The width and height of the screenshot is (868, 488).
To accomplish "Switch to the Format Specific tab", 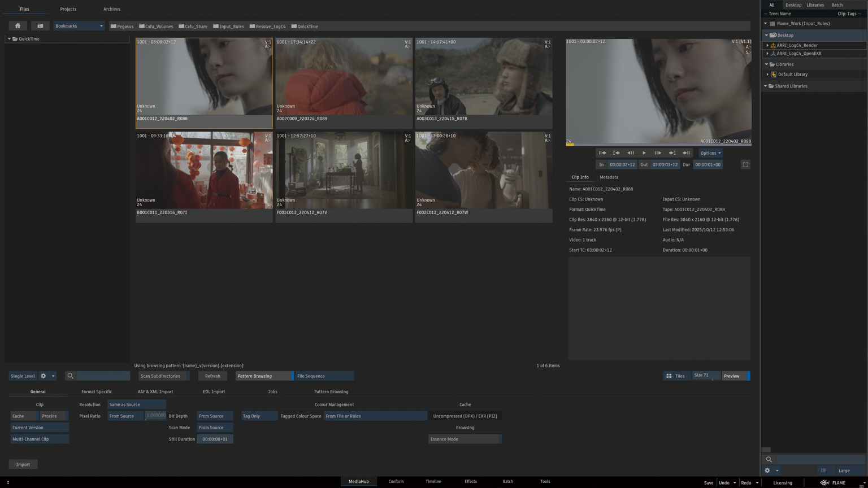I will [97, 391].
